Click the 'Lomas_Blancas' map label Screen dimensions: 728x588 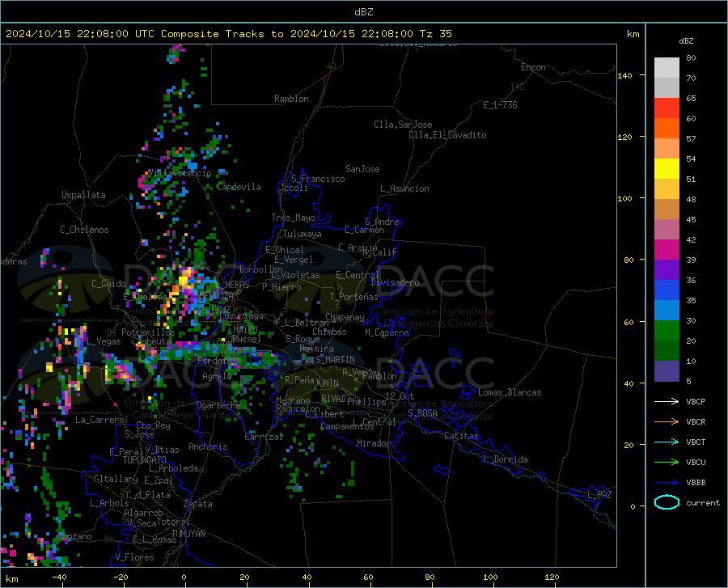point(510,392)
